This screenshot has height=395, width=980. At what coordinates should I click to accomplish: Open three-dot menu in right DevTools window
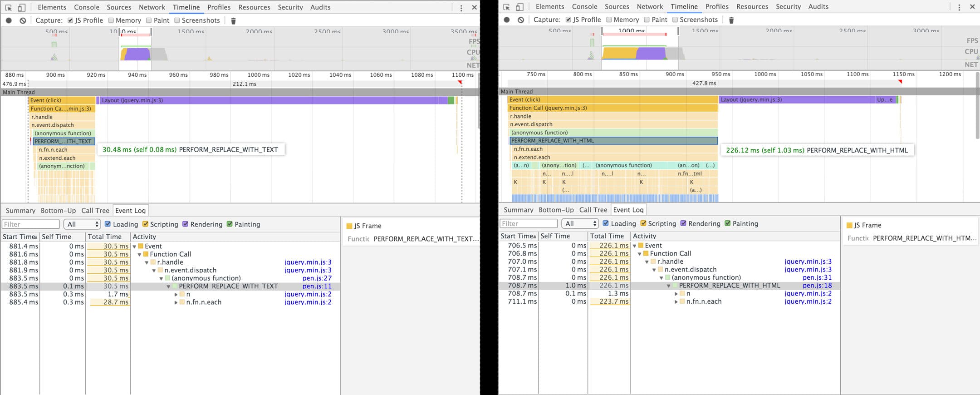point(959,7)
